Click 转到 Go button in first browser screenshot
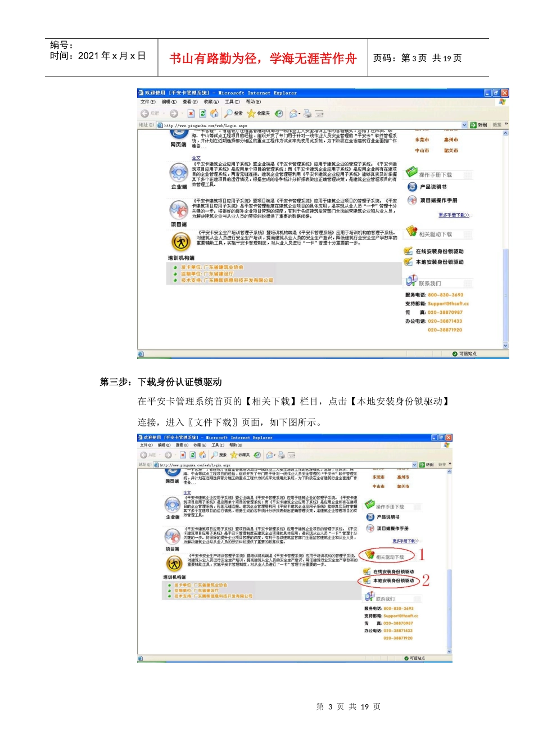Screen dimensions: 534x756 click(x=479, y=125)
